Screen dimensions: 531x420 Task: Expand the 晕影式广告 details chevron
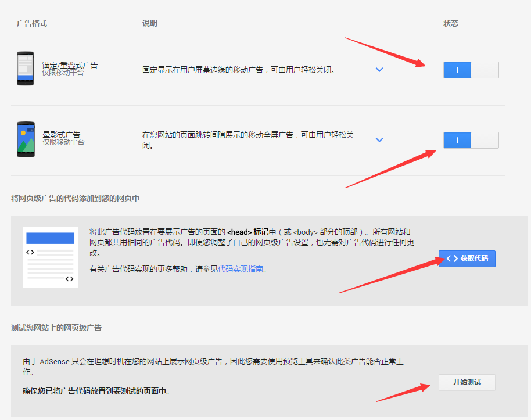click(379, 140)
